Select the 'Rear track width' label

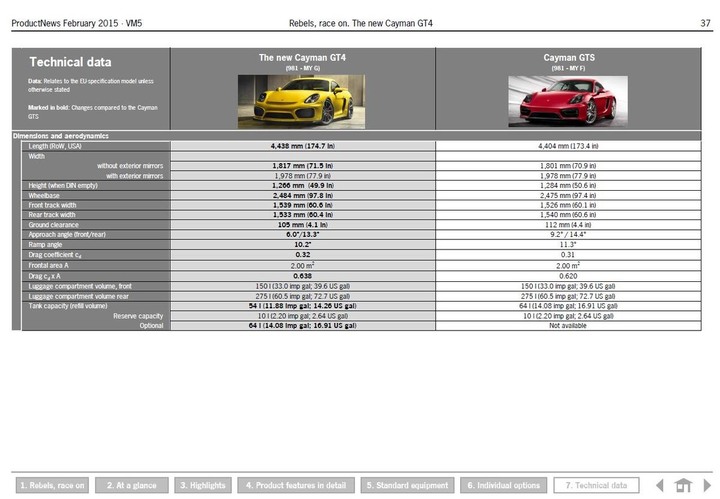(x=51, y=215)
